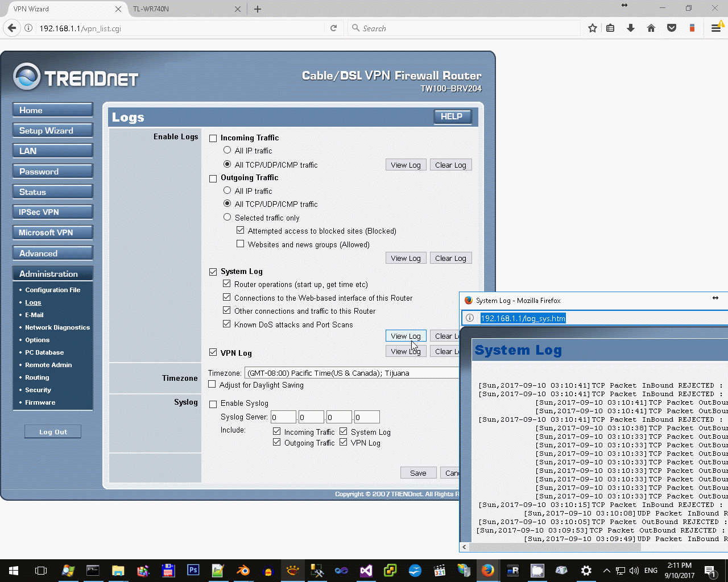This screenshot has height=582, width=728.
Task: Open the Home menu page
Action: click(x=53, y=110)
